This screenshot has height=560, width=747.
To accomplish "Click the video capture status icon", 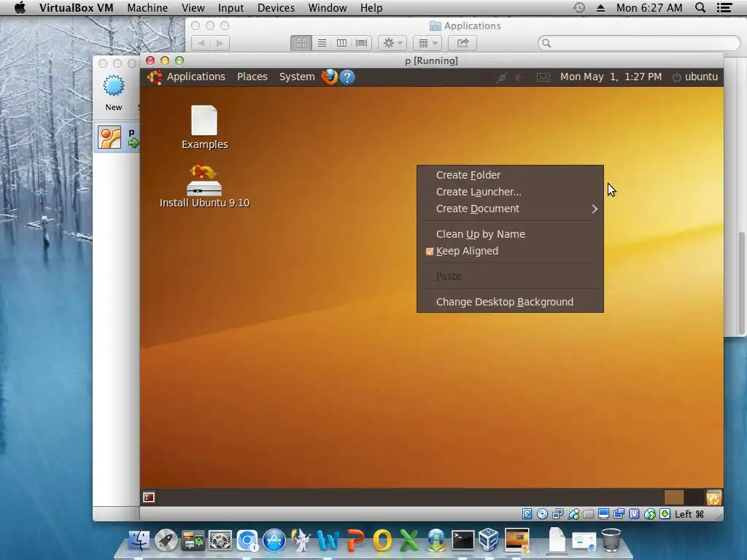I will [x=619, y=514].
